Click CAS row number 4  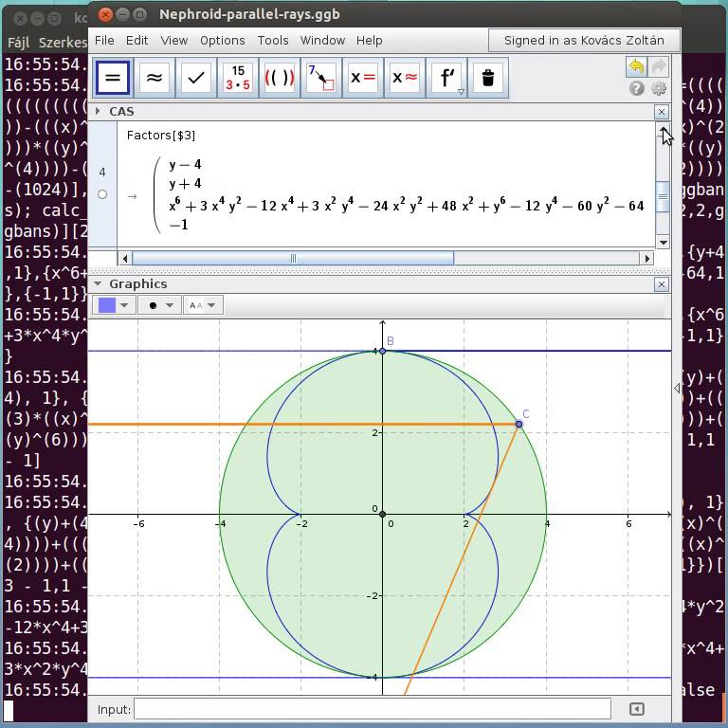coord(102,173)
